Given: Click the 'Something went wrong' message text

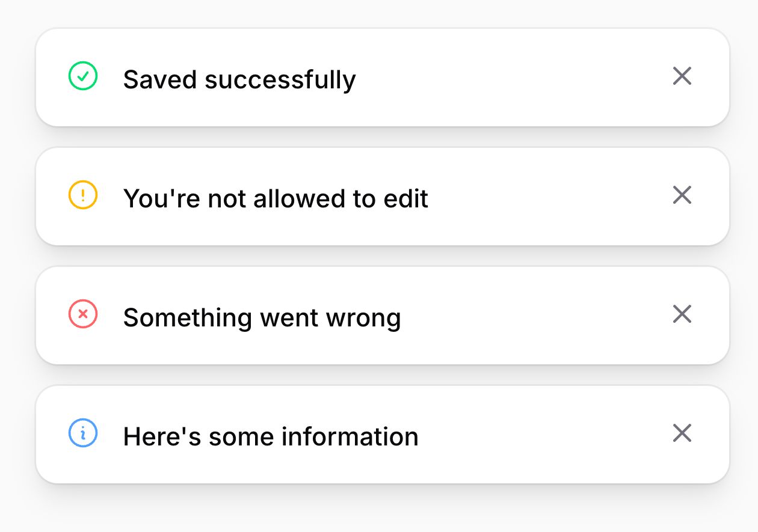Looking at the screenshot, I should (262, 317).
